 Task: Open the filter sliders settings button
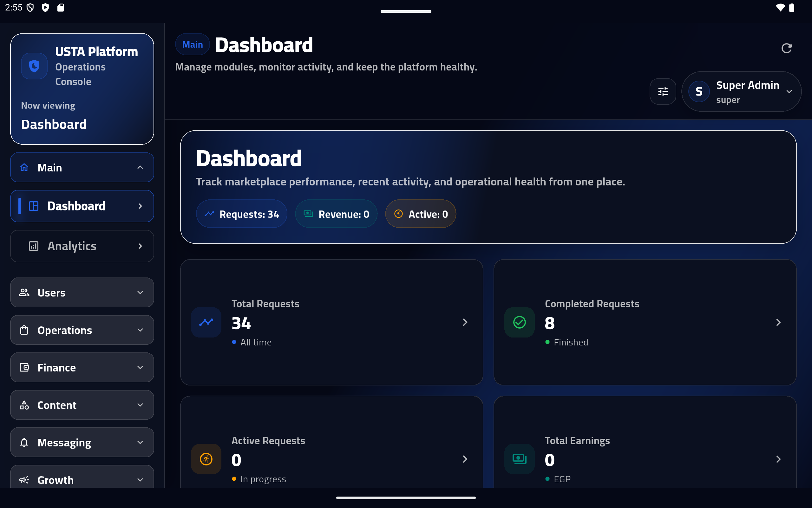[663, 91]
